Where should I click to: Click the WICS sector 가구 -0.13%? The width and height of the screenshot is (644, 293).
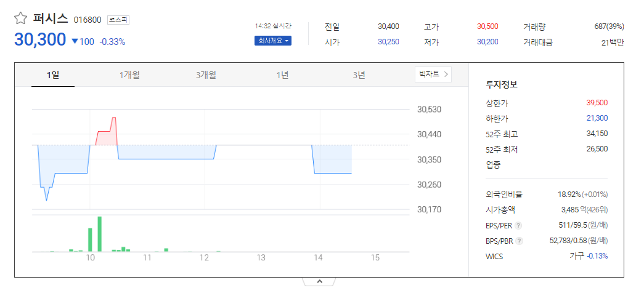[589, 256]
